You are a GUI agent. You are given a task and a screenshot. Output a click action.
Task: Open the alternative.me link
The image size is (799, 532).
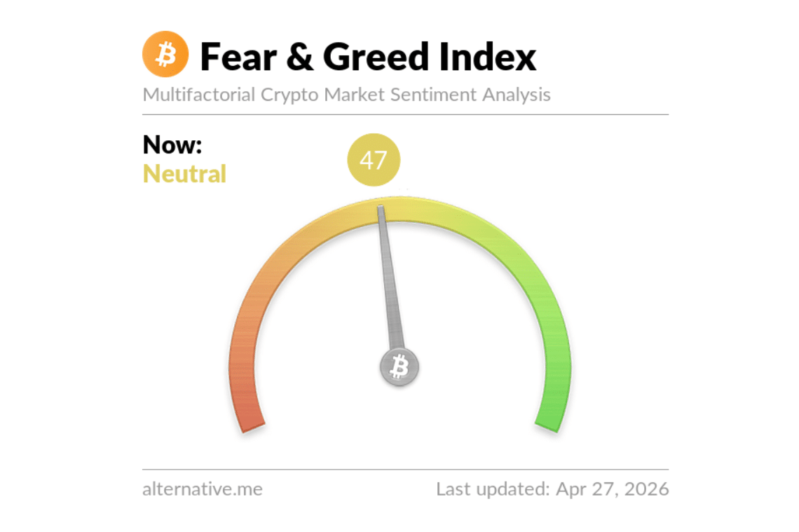(202, 489)
